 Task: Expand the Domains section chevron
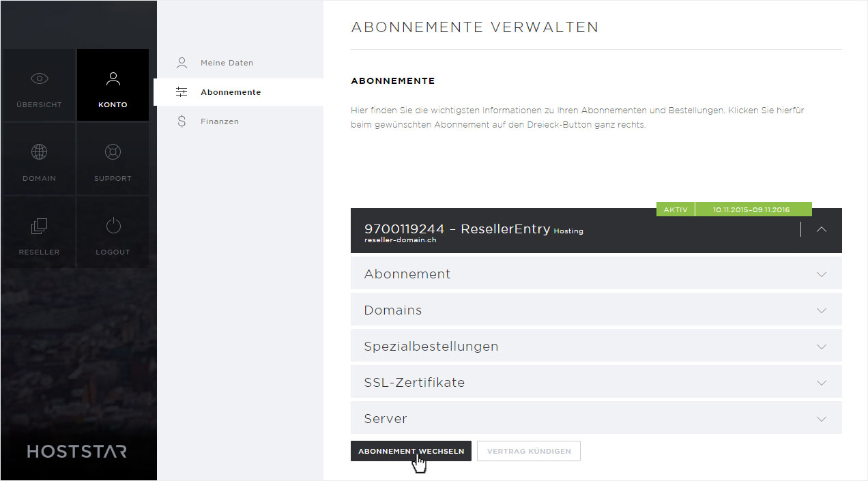pos(822,310)
